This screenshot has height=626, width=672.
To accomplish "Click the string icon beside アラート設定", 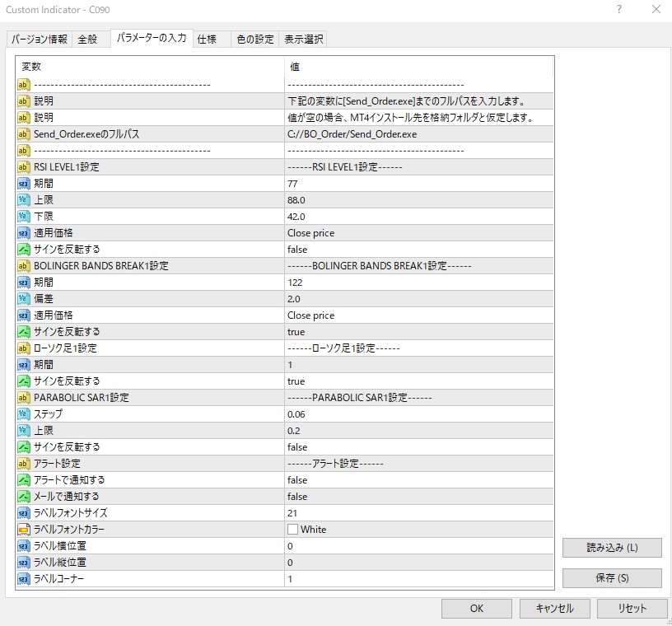I will (x=24, y=464).
